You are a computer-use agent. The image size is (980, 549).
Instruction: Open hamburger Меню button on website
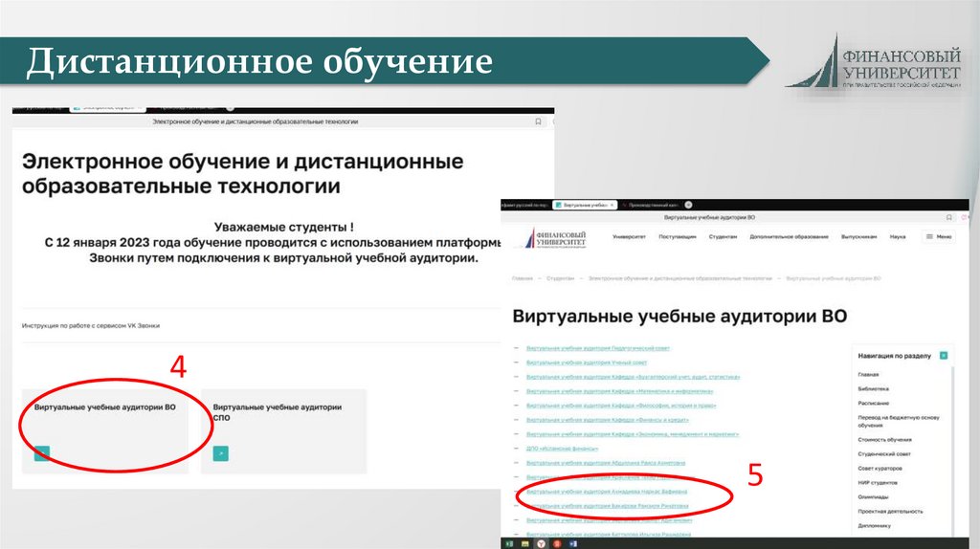[x=938, y=236]
